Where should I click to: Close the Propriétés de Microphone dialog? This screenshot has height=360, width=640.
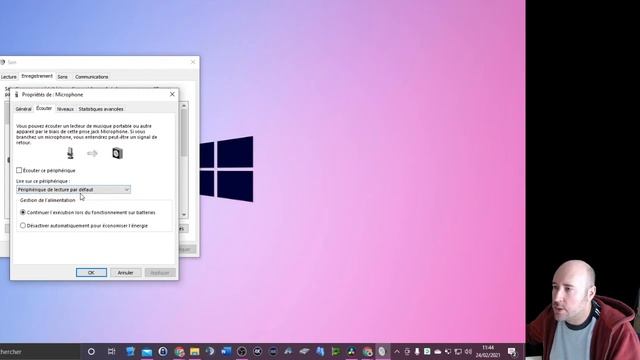click(x=172, y=94)
